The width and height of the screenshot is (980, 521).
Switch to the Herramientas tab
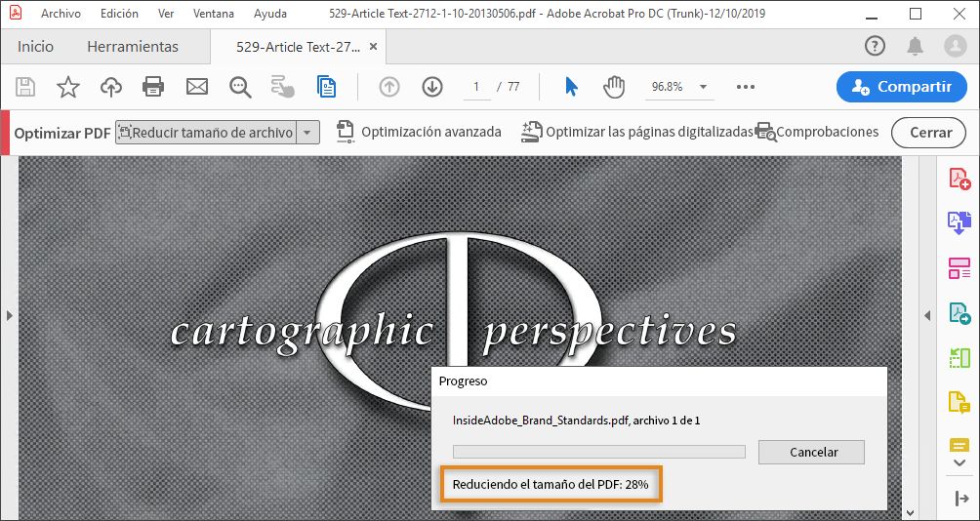point(133,46)
